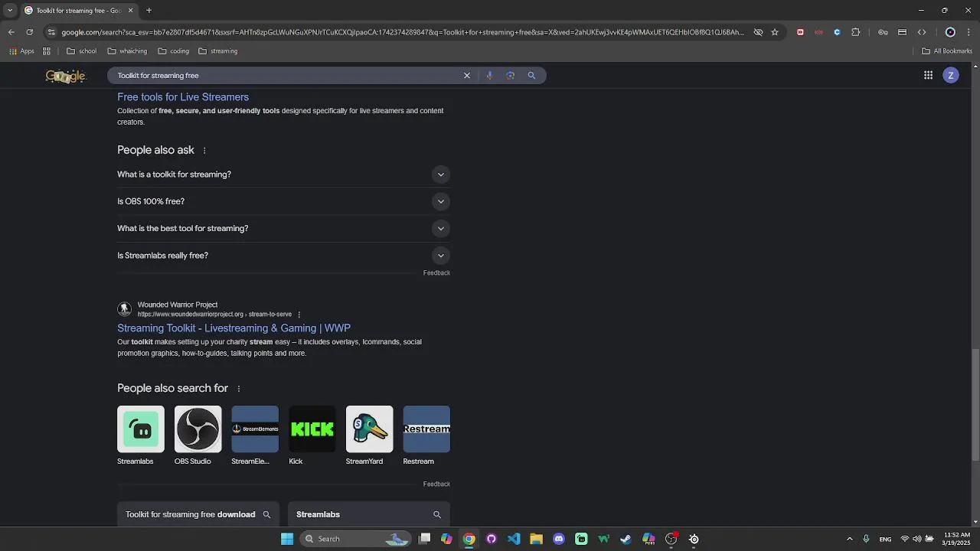Viewport: 980px width, 551px height.
Task: Open the Chrome profile avatar
Action: pyautogui.click(x=950, y=32)
